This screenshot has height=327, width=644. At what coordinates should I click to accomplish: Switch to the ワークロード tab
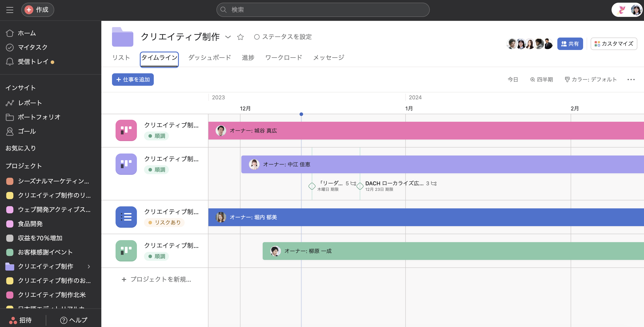(284, 58)
